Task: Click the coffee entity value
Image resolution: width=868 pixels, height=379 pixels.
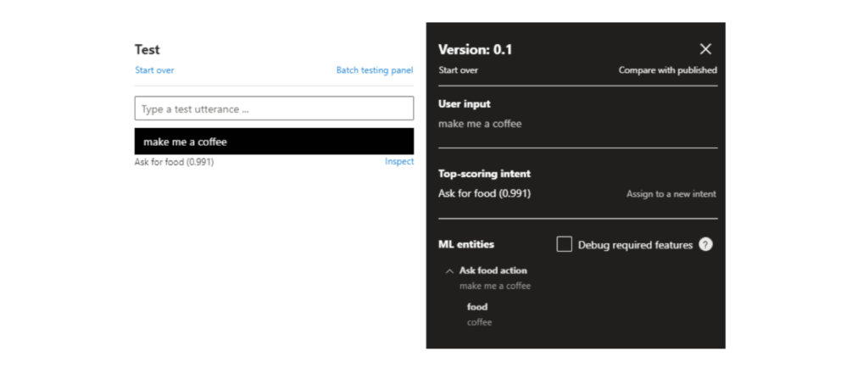Action: tap(479, 322)
